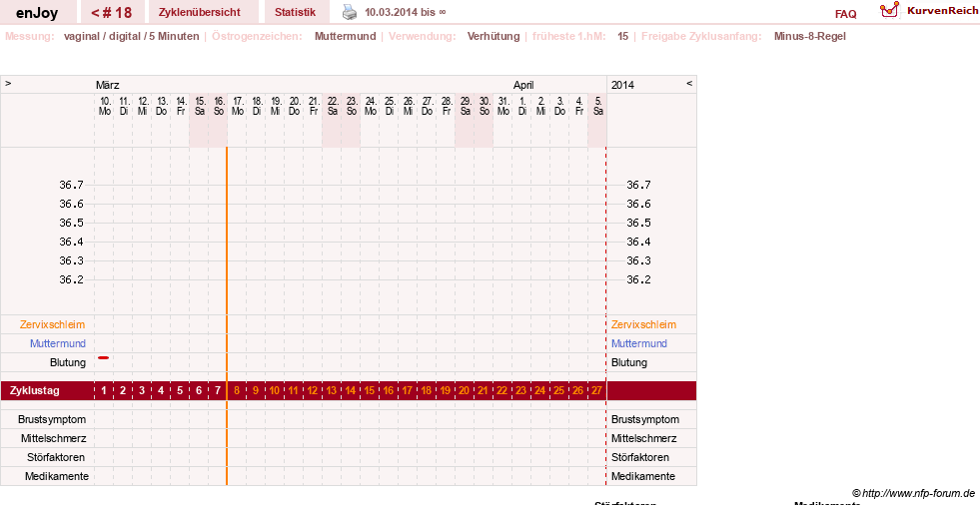The width and height of the screenshot is (980, 505).
Task: Click the April month label
Action: tap(523, 85)
